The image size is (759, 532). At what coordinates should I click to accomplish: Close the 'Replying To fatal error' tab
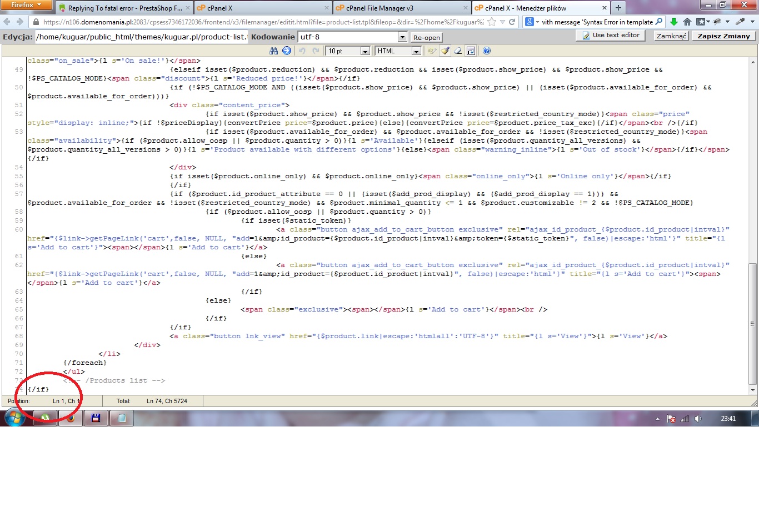(x=187, y=8)
